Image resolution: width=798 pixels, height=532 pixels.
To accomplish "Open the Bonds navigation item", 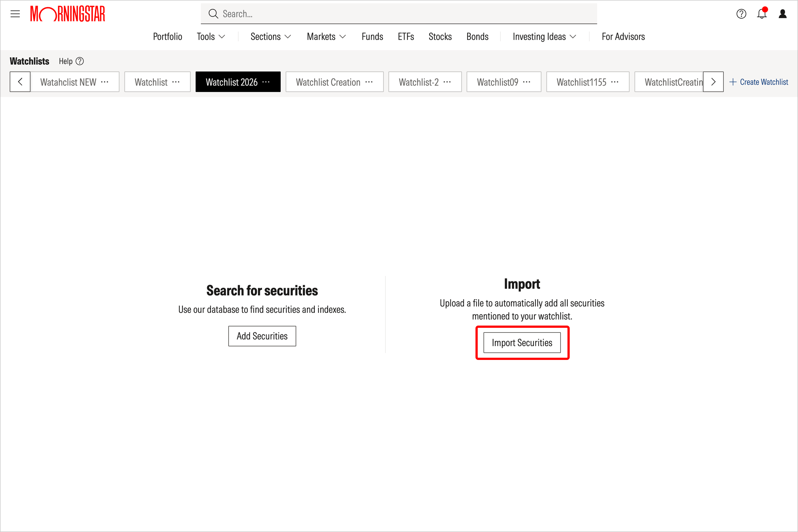I will [x=477, y=37].
